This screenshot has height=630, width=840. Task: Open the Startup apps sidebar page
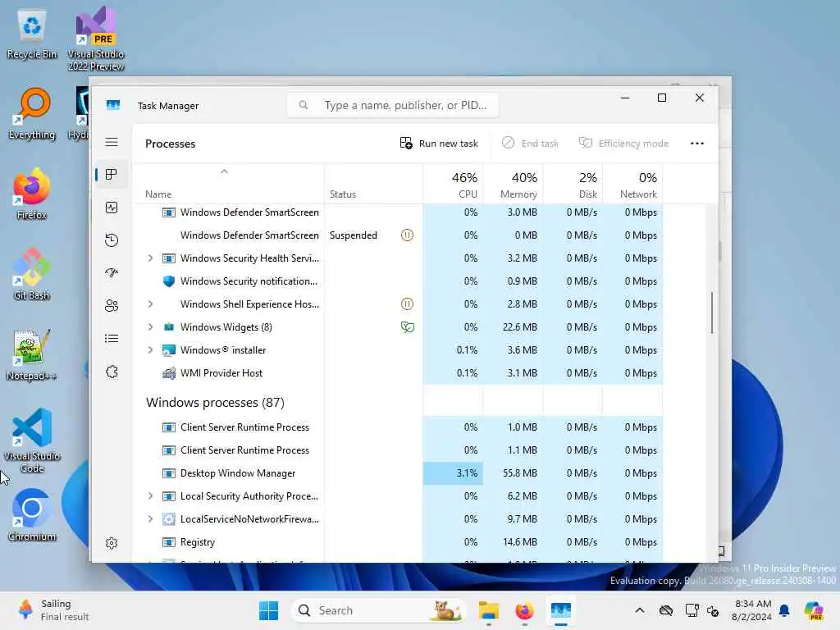pos(112,272)
